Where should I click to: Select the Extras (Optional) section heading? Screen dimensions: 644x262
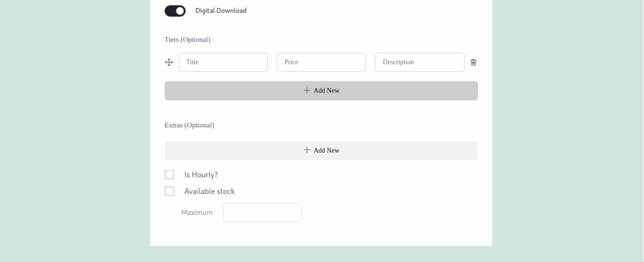(189, 125)
